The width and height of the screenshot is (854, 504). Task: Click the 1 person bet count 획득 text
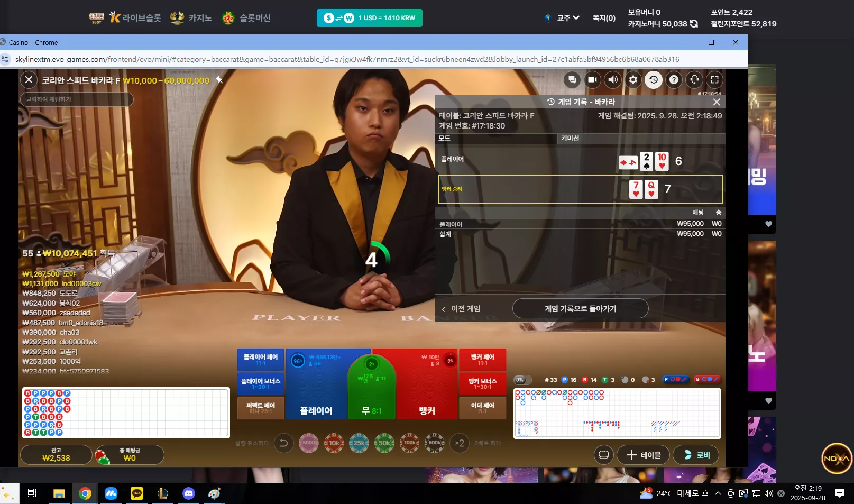[x=68, y=253]
